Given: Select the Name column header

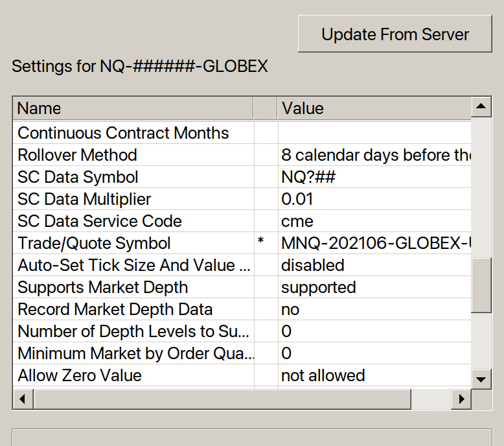Looking at the screenshot, I should click(x=133, y=108).
